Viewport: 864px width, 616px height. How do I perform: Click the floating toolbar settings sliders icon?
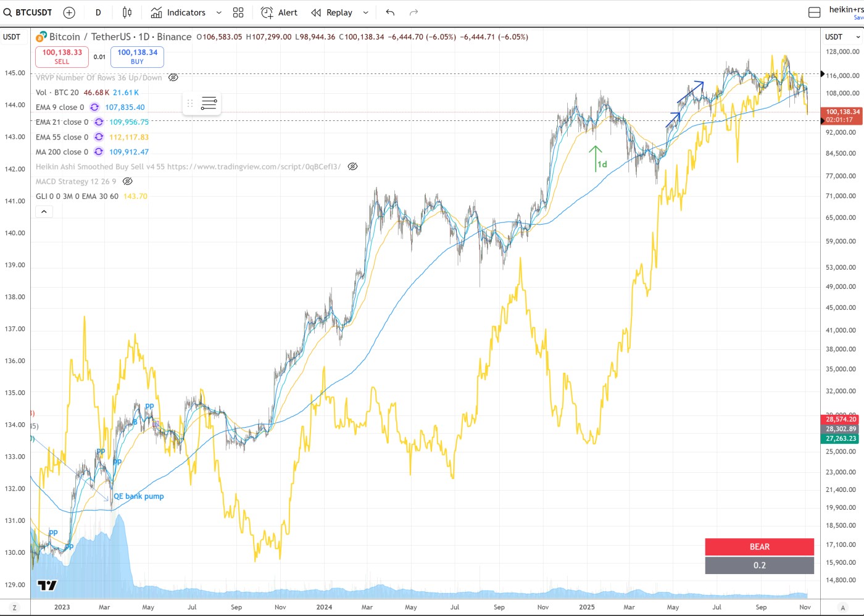coord(209,103)
